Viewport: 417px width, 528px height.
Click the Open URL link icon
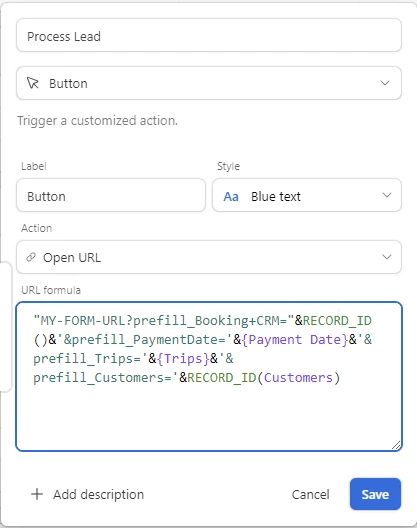click(x=31, y=257)
